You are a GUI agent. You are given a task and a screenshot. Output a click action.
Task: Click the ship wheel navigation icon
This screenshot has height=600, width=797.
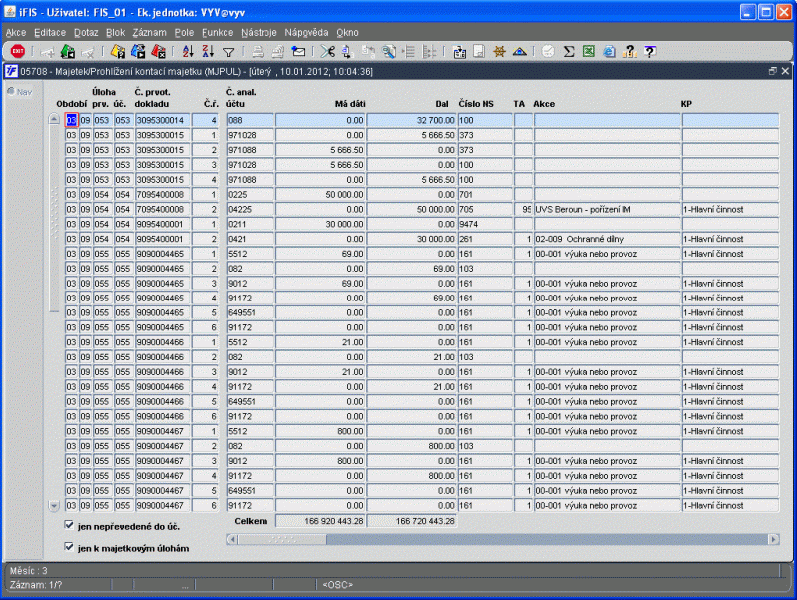coord(499,51)
